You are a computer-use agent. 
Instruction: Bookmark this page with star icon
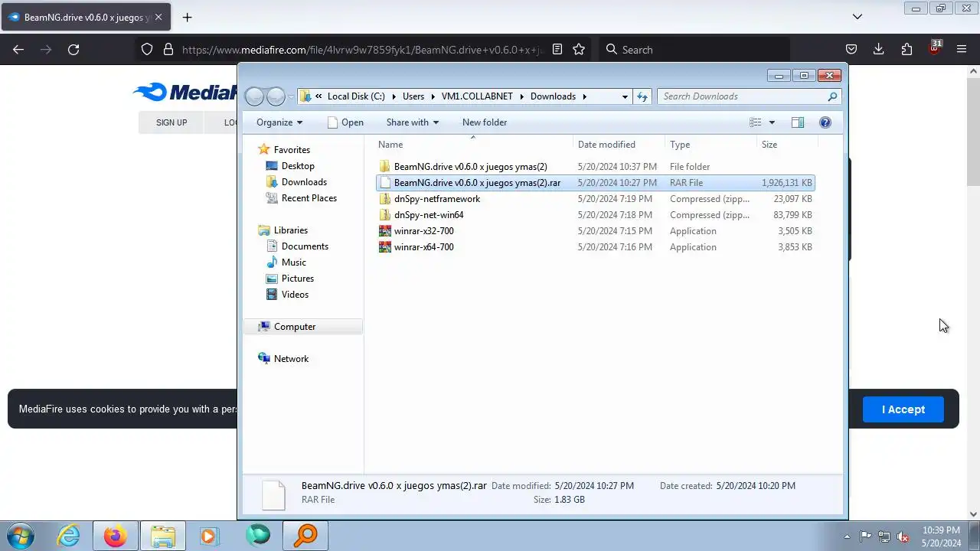point(579,49)
